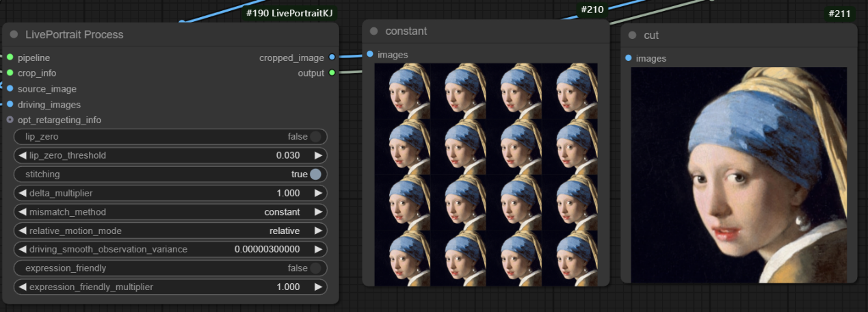
Task: Click the #190 LivePortraitKJ node badge
Action: pyautogui.click(x=289, y=14)
